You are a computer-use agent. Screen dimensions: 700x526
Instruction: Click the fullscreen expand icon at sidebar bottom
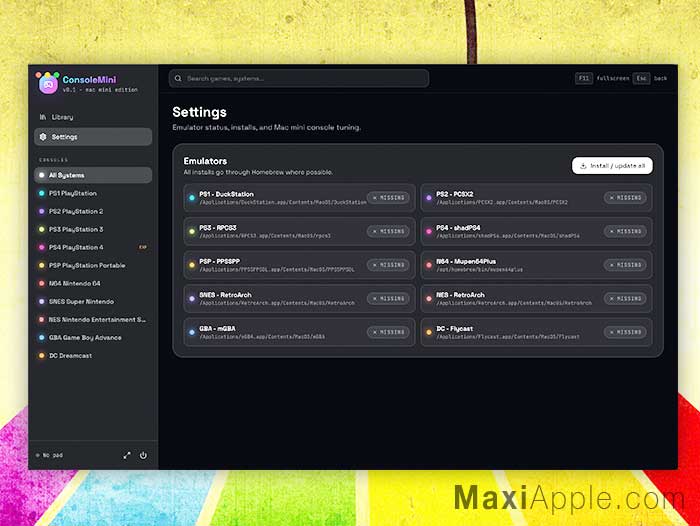(127, 455)
